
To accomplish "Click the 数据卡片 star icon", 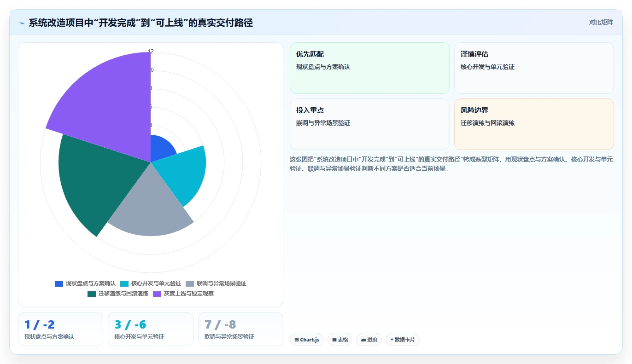I will coord(392,340).
